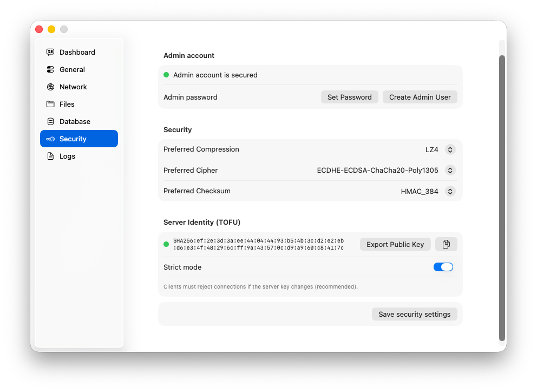
Task: Click the Set Password button
Action: [349, 97]
